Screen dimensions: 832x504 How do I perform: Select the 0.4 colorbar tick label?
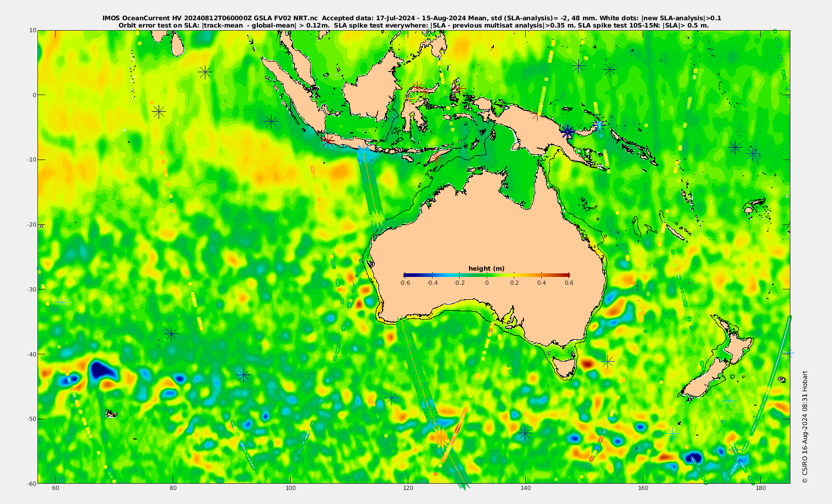(x=541, y=283)
